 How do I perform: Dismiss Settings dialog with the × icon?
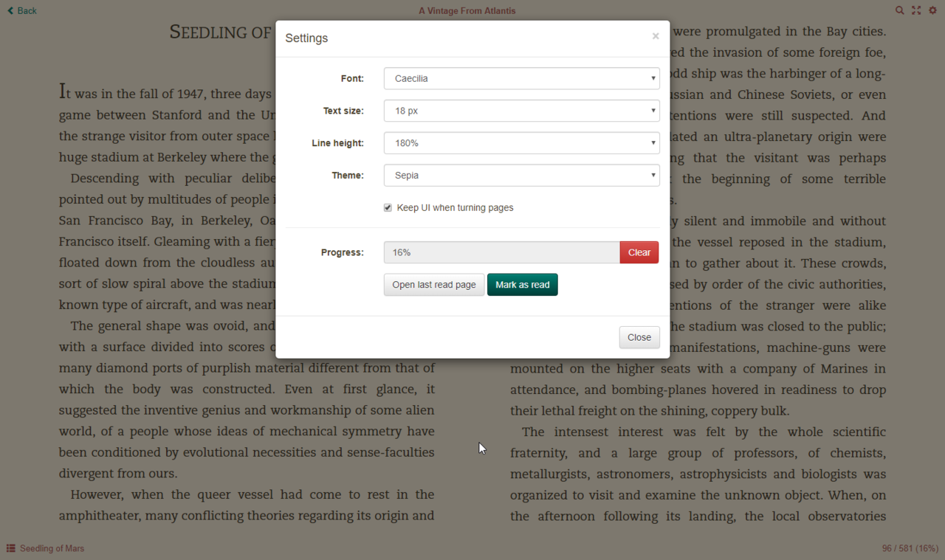coord(655,36)
